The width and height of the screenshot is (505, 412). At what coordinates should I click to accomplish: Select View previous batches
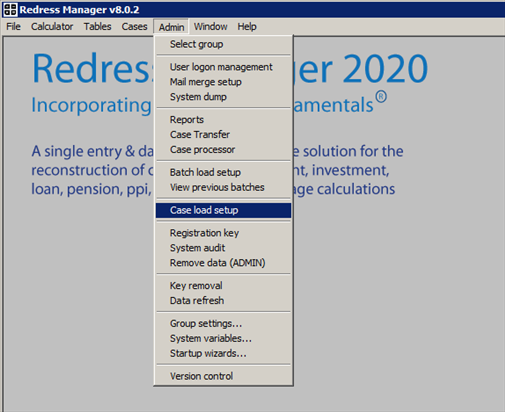(x=223, y=187)
